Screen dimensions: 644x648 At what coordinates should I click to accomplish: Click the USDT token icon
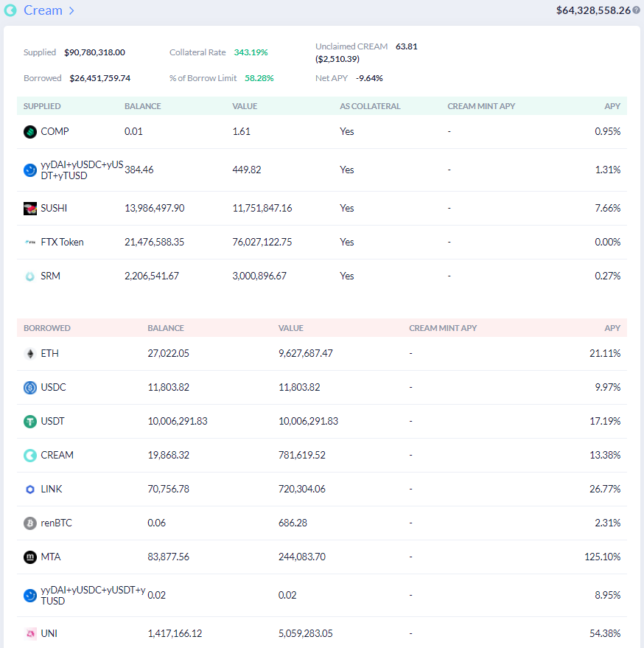point(30,422)
